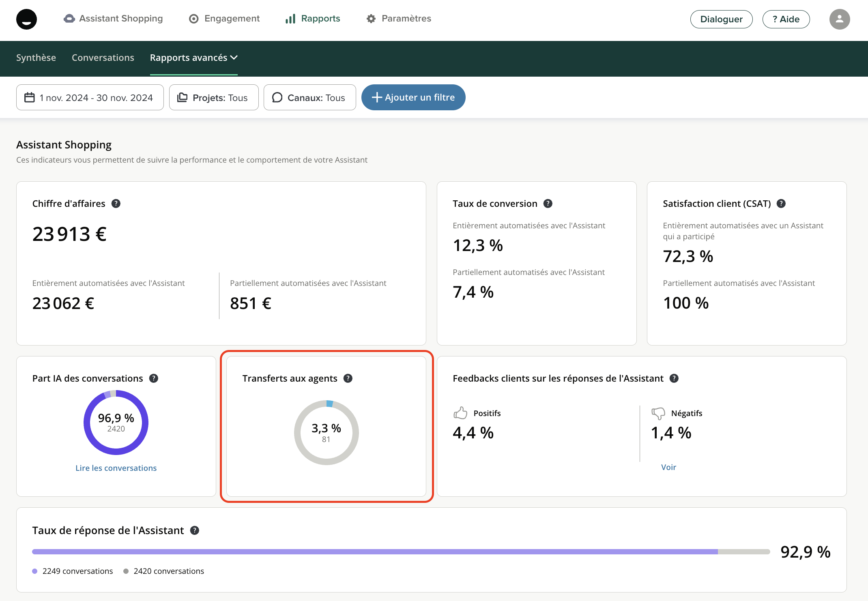This screenshot has width=868, height=601.
Task: Click the Positifs thumbs-up icon
Action: coord(460,413)
